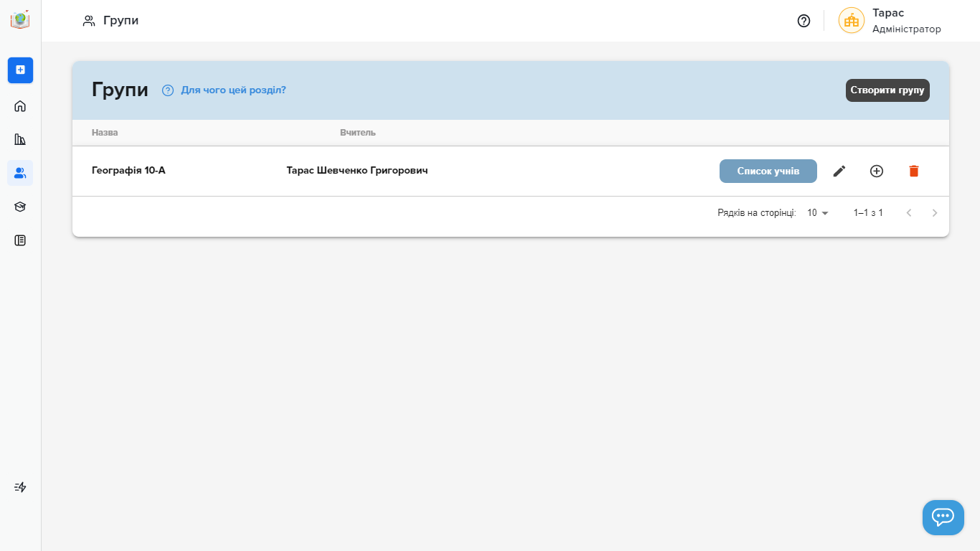Image resolution: width=980 pixels, height=551 pixels.
Task: Click the Рядків на сторінці label
Action: 757,213
